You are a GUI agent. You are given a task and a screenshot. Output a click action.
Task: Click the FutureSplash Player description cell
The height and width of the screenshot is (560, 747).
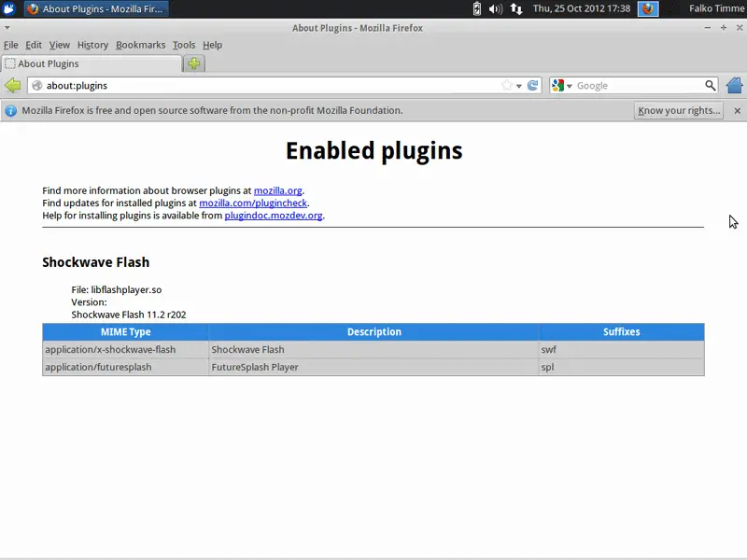click(374, 367)
